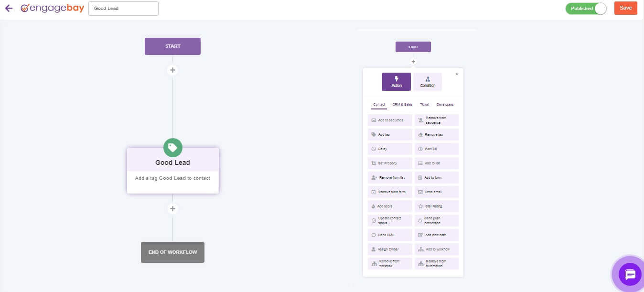644x292 pixels.
Task: Select the Condition type button
Action: click(x=428, y=82)
